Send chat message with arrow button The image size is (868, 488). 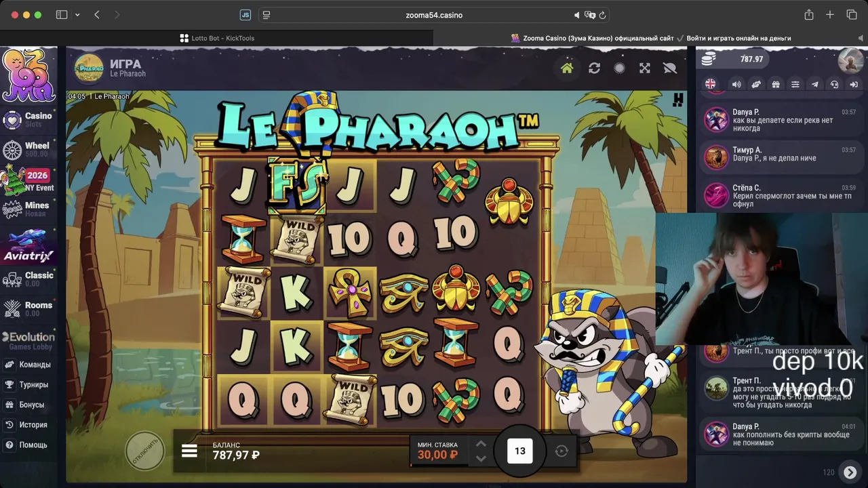pos(850,472)
